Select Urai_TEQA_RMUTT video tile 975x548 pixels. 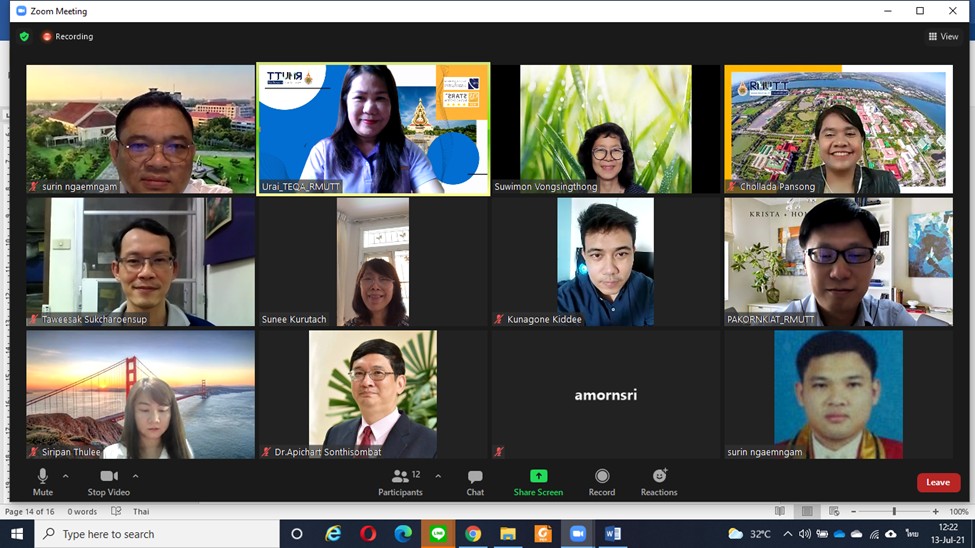(373, 129)
